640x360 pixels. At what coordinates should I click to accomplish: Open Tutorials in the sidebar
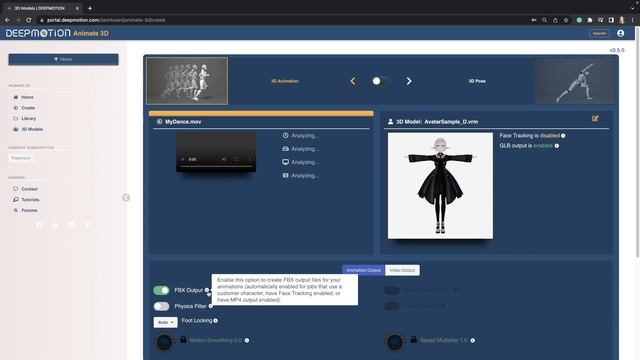pos(30,200)
